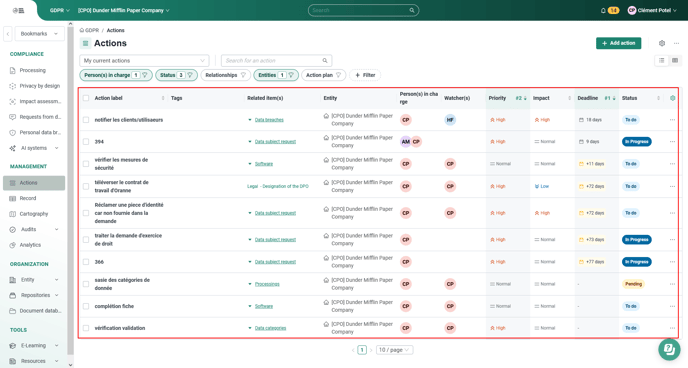
Task: Open row menu for notifier les clients/utilisaeurs
Action: pyautogui.click(x=672, y=120)
